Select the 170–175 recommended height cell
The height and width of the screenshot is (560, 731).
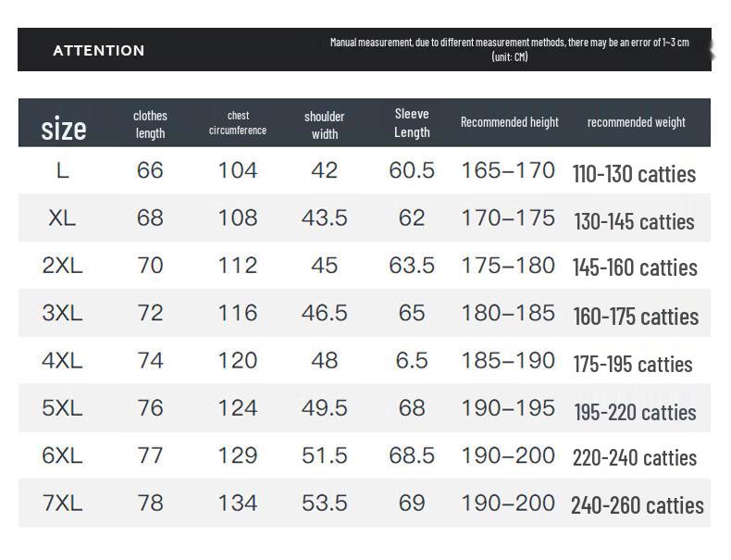tap(508, 218)
